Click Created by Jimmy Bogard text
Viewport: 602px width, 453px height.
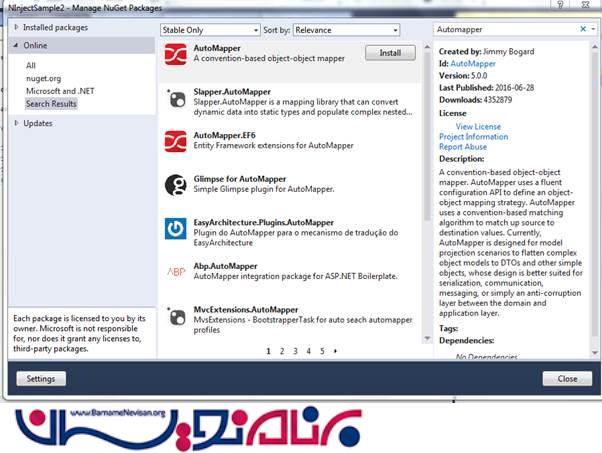486,51
